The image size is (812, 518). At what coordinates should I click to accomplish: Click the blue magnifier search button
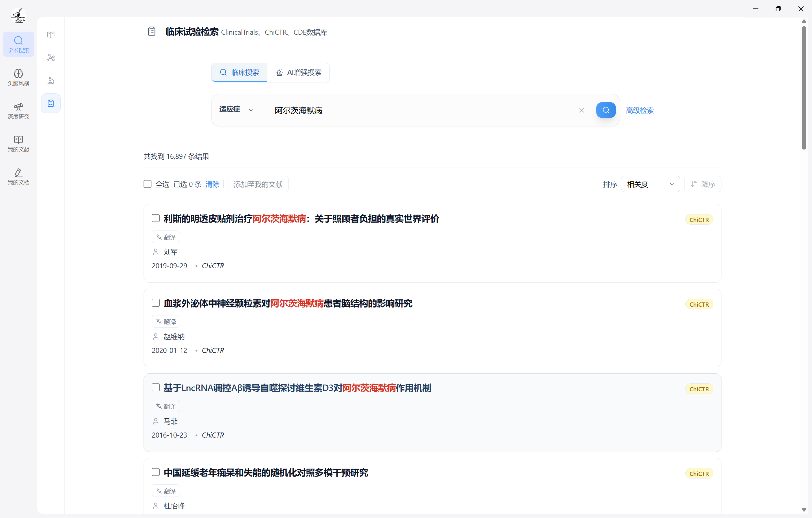coord(606,110)
